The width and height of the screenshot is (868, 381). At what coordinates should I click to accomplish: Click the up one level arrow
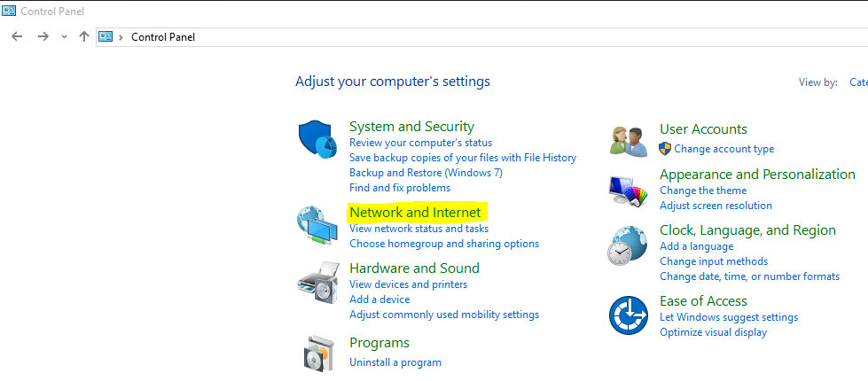pyautogui.click(x=84, y=36)
